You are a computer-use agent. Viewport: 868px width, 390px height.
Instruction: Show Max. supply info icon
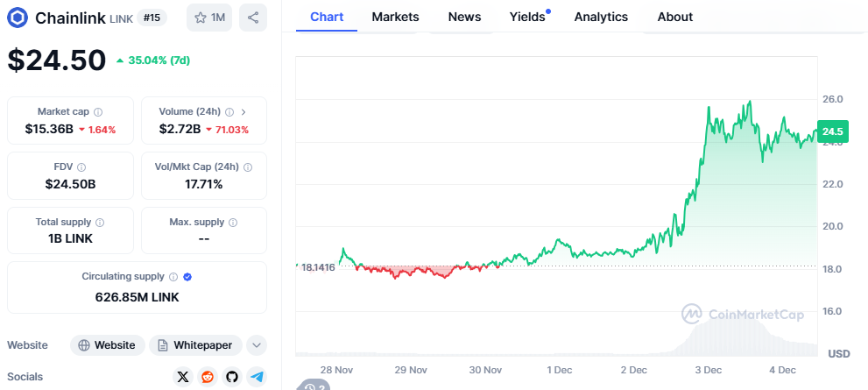click(233, 222)
